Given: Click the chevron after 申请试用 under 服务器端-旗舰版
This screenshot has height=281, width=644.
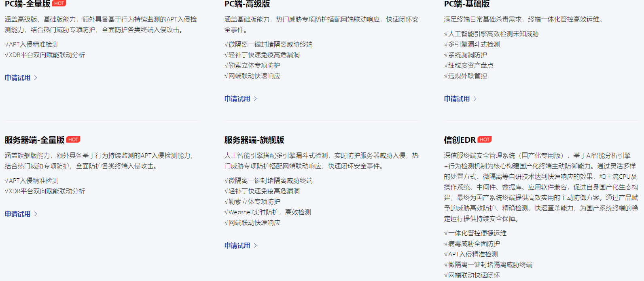Looking at the screenshot, I should (255, 245).
